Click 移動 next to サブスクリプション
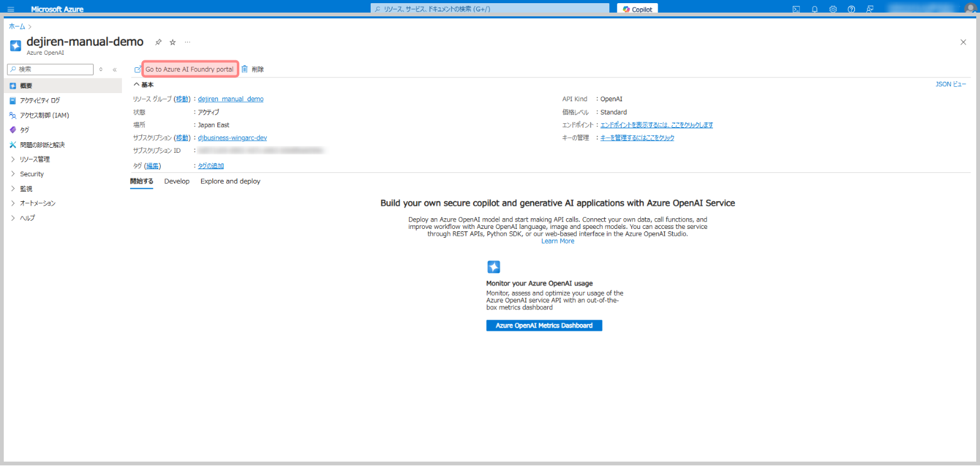This screenshot has height=466, width=980. tap(182, 138)
